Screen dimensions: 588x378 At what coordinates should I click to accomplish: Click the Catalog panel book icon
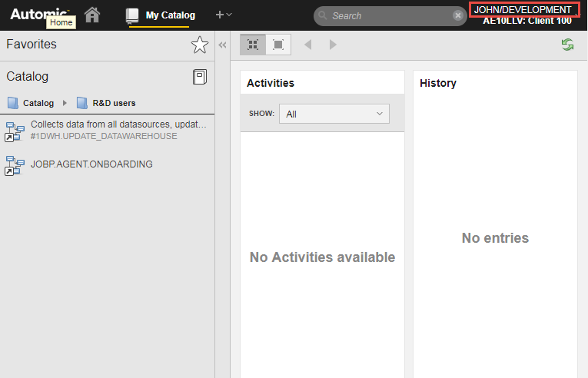[200, 77]
